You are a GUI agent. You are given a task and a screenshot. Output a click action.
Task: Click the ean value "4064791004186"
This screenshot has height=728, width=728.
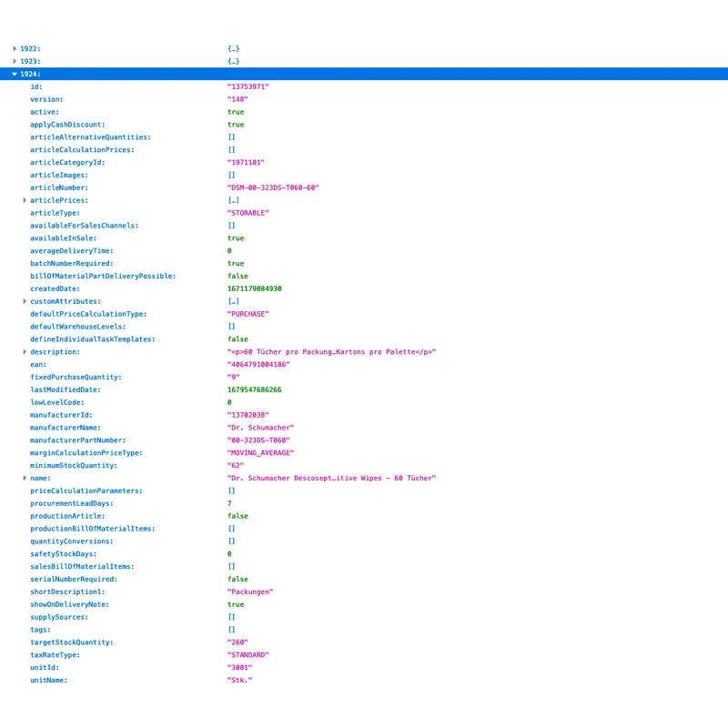point(258,365)
